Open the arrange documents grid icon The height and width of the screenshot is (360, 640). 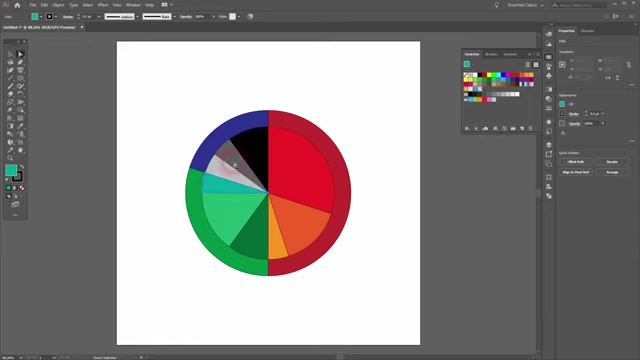(x=164, y=5)
